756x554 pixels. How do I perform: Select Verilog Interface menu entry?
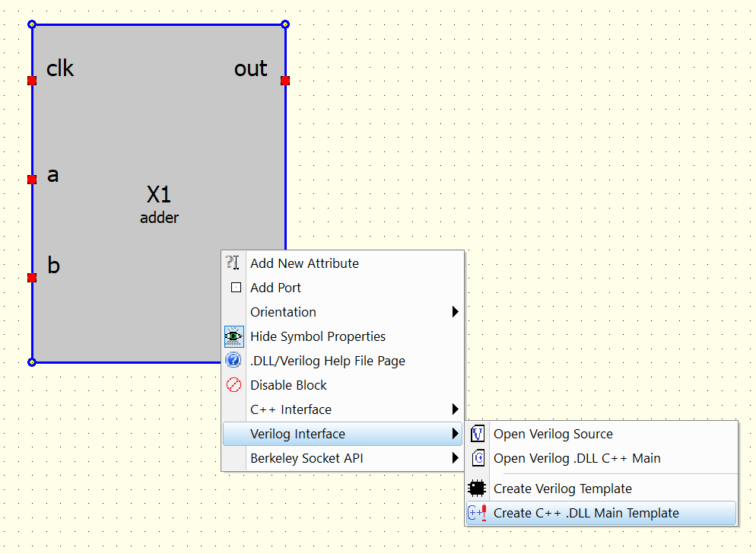(297, 434)
